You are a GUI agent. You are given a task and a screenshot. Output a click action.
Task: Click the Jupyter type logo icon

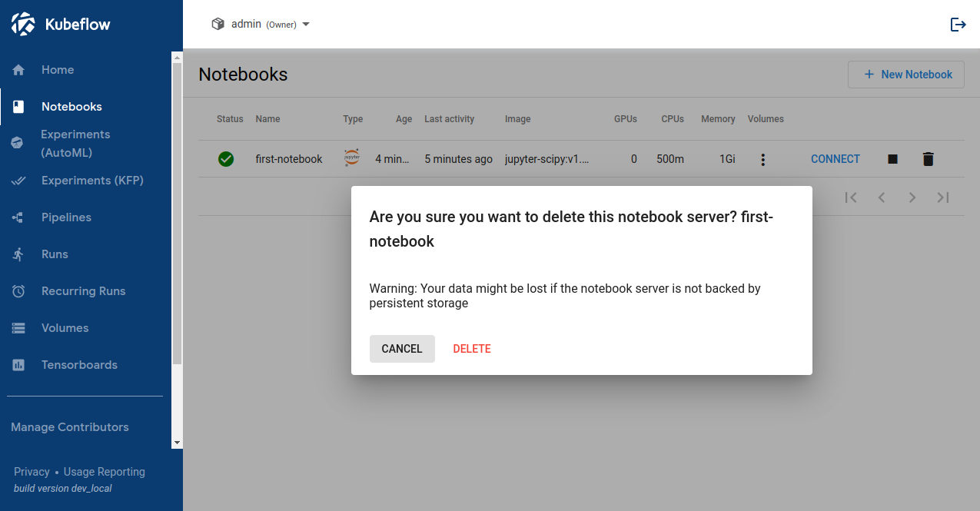[352, 157]
